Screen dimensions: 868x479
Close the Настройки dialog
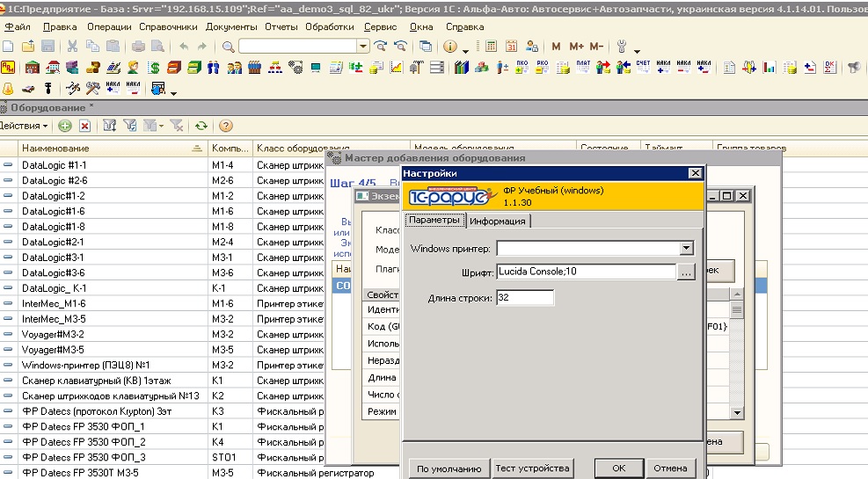(x=695, y=173)
